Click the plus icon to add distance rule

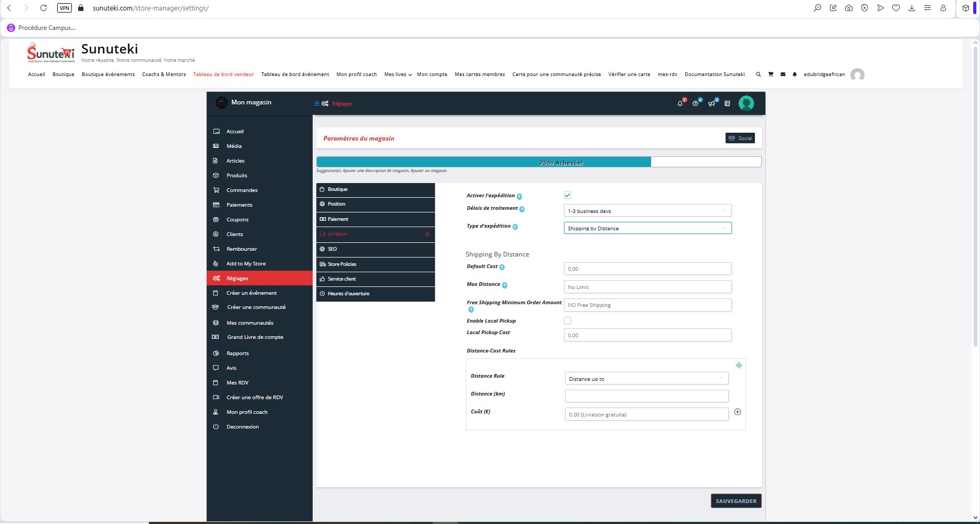[x=737, y=412]
